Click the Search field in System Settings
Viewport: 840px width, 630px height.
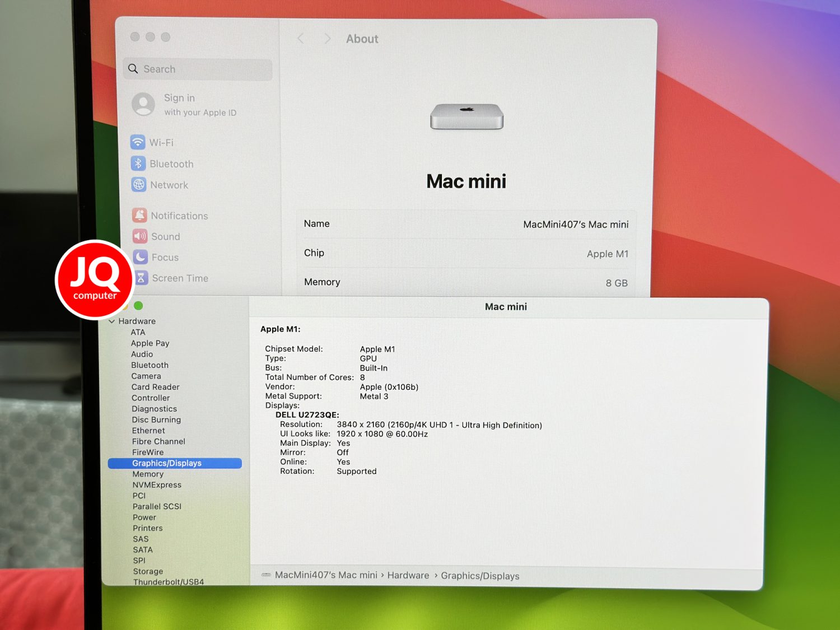198,69
